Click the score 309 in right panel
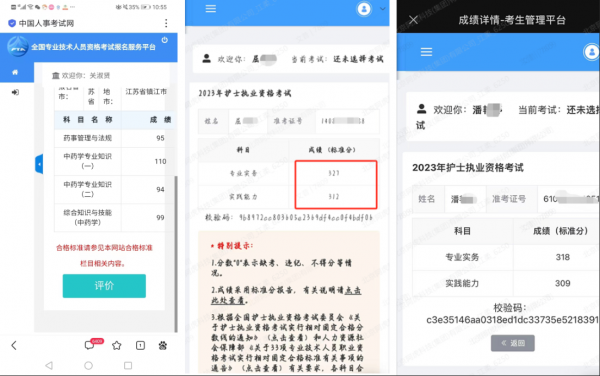This screenshot has height=376, width=600. 562,283
